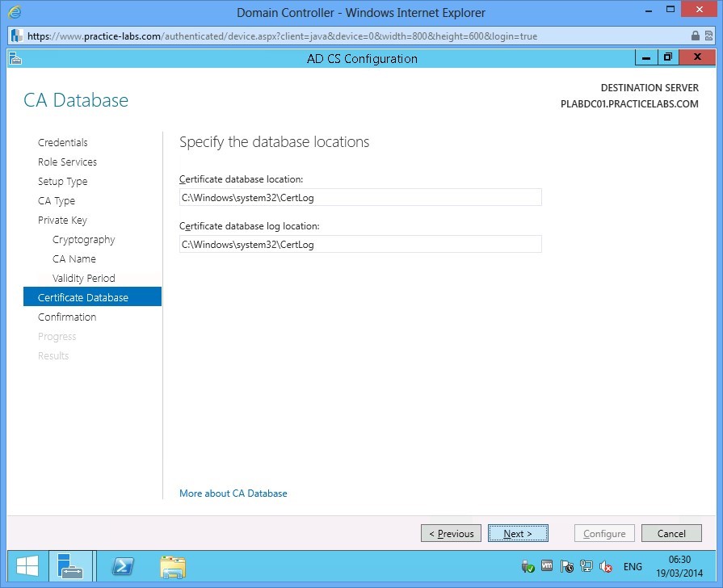Click the Safely Remove Hardware tray icon
Viewport: 723px width, 588px height.
(528, 566)
